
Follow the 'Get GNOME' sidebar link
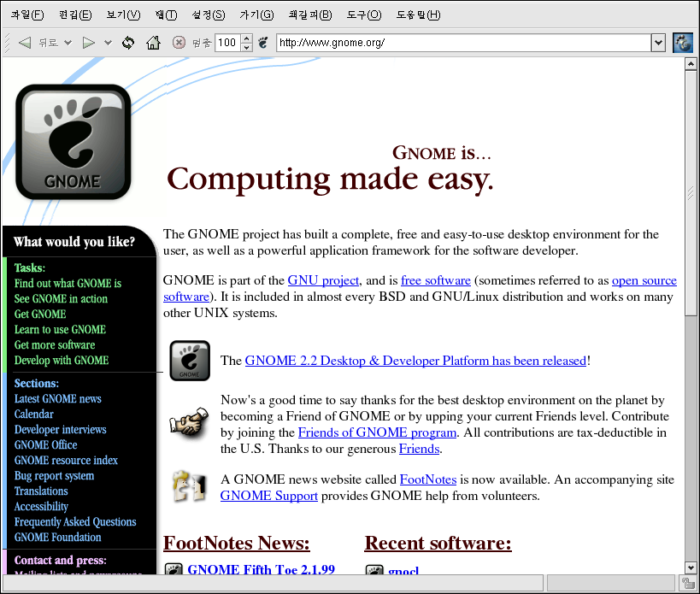[40, 314]
